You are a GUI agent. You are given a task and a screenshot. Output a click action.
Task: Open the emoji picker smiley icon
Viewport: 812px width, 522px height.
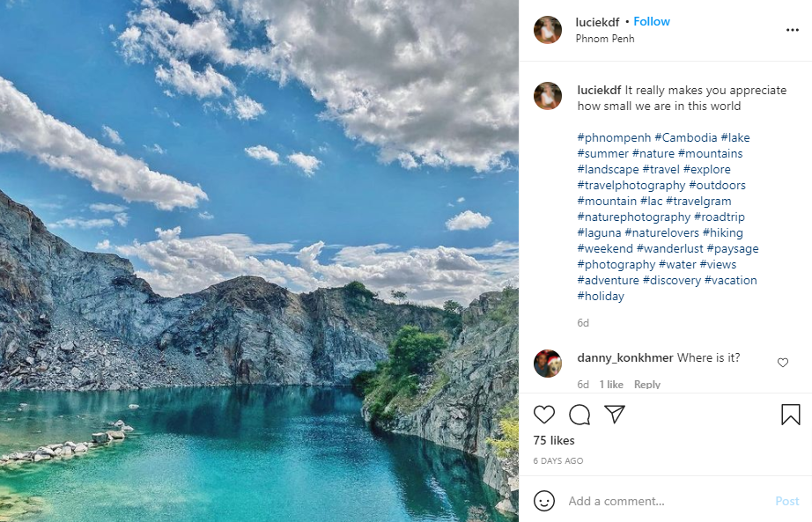[x=545, y=501]
